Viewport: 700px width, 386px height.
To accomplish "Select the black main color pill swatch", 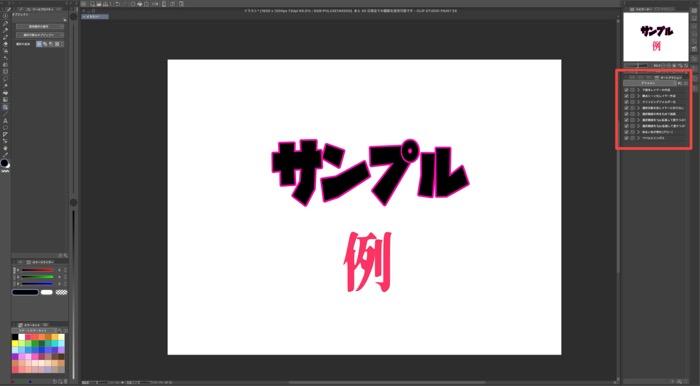I will tap(25, 292).
